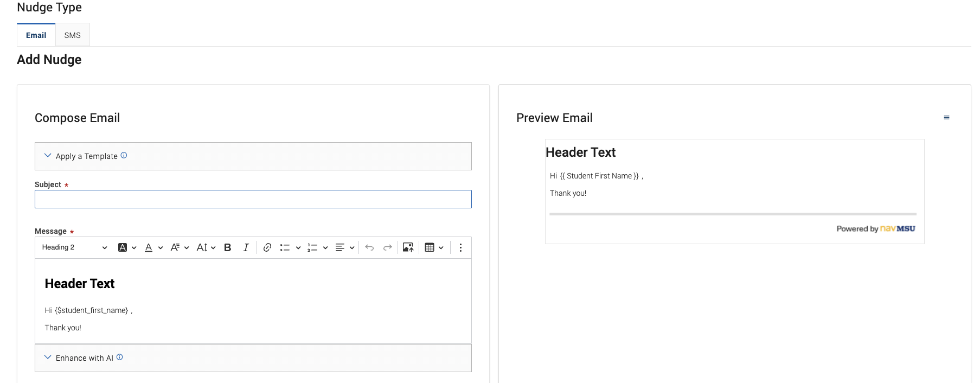This screenshot has width=980, height=383.
Task: Apply a bulleted list
Action: point(285,247)
